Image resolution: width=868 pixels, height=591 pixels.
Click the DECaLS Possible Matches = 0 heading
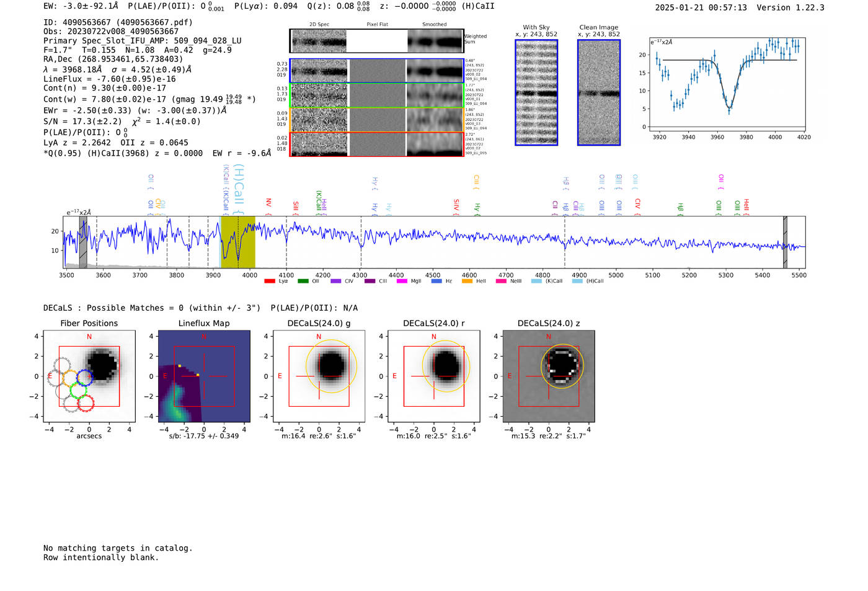(152, 308)
